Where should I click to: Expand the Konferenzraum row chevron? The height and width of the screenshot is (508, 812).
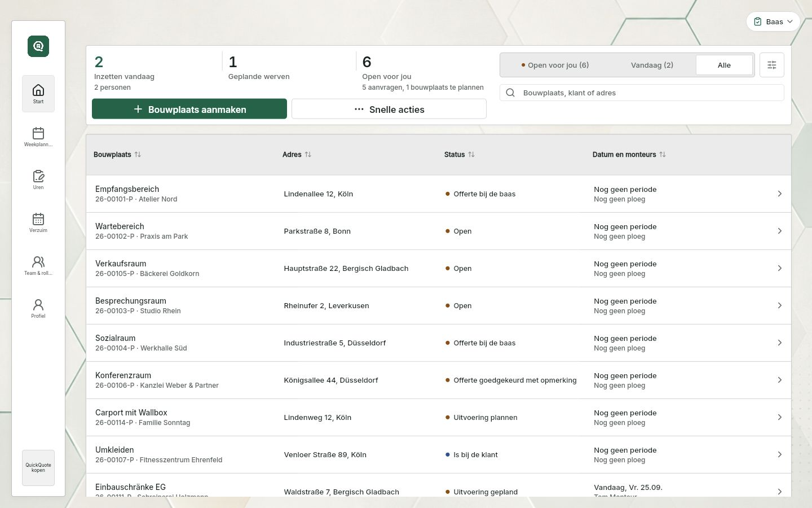(780, 380)
